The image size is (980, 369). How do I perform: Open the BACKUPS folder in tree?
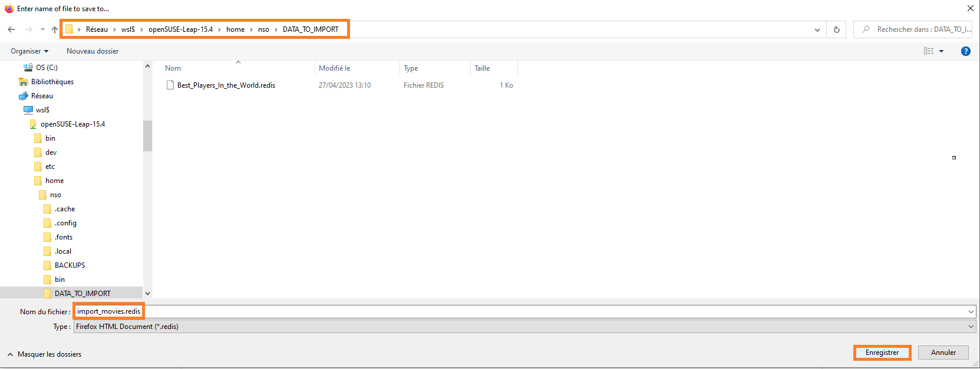tap(70, 265)
